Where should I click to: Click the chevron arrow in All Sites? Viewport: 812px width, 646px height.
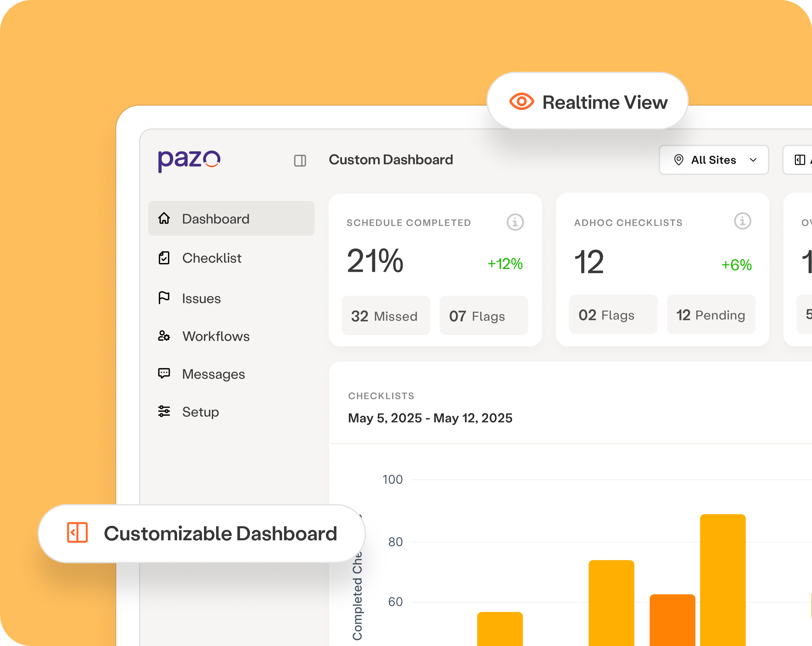[753, 160]
